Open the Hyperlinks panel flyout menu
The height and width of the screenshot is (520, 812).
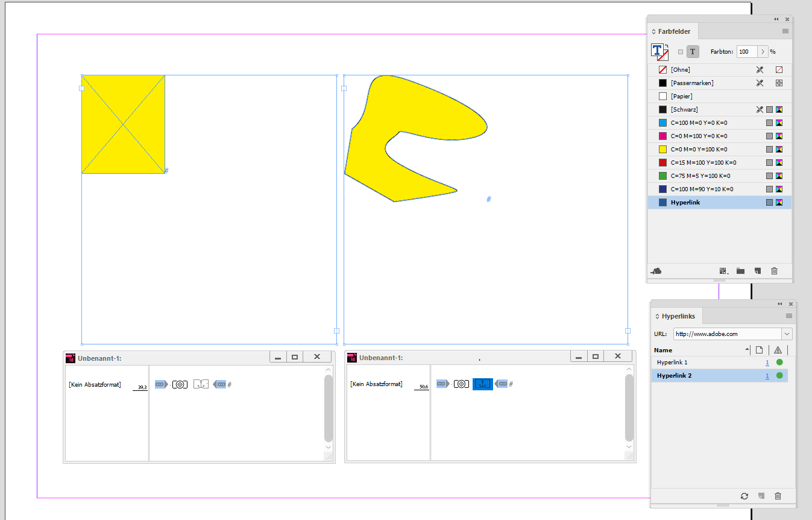pos(789,315)
